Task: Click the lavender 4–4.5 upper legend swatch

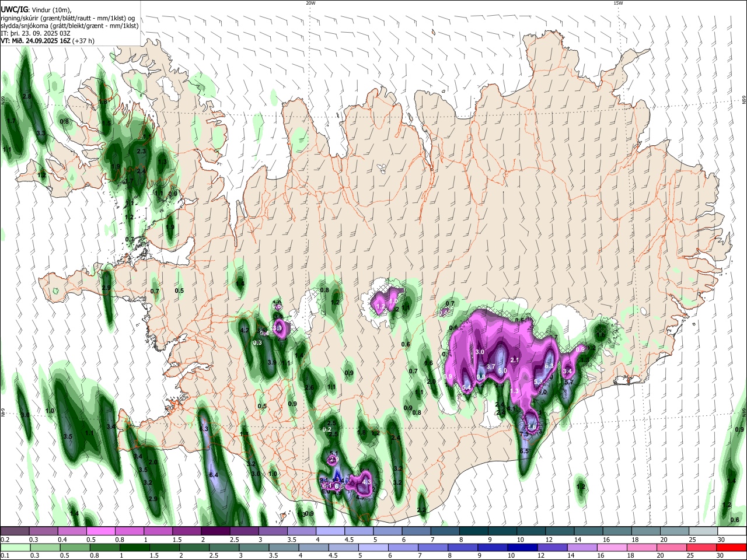Action: tap(330, 531)
